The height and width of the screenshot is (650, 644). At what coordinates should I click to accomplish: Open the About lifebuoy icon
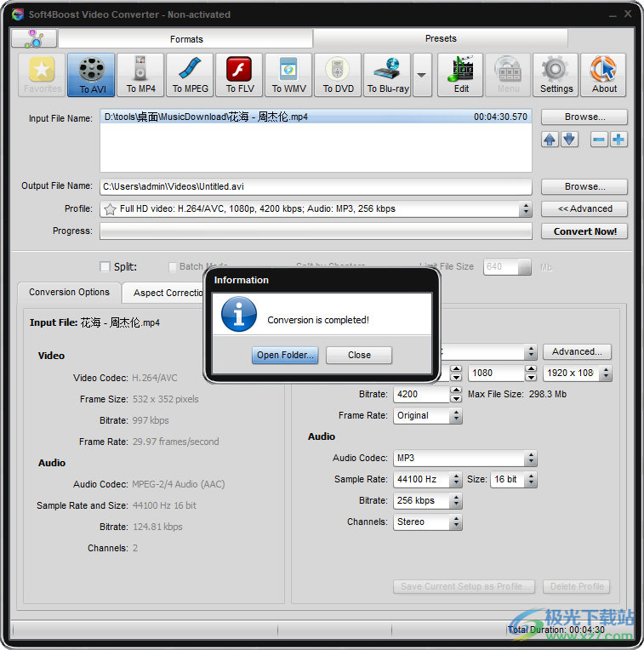603,75
